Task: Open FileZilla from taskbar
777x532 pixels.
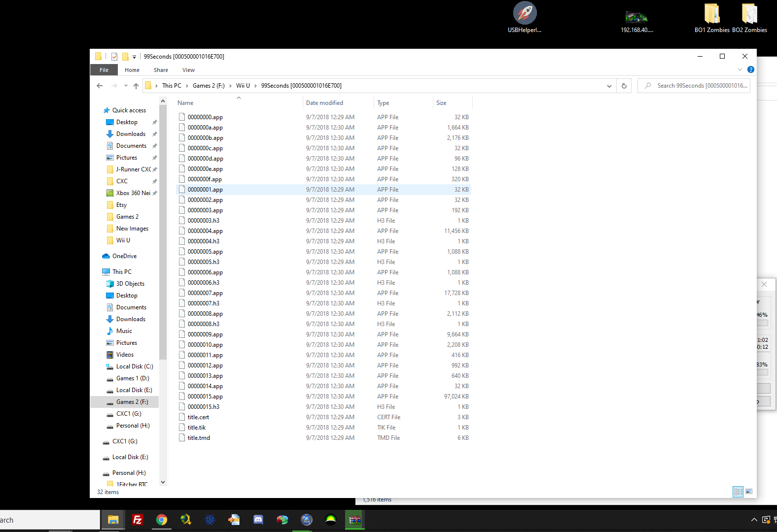Action: (137, 520)
